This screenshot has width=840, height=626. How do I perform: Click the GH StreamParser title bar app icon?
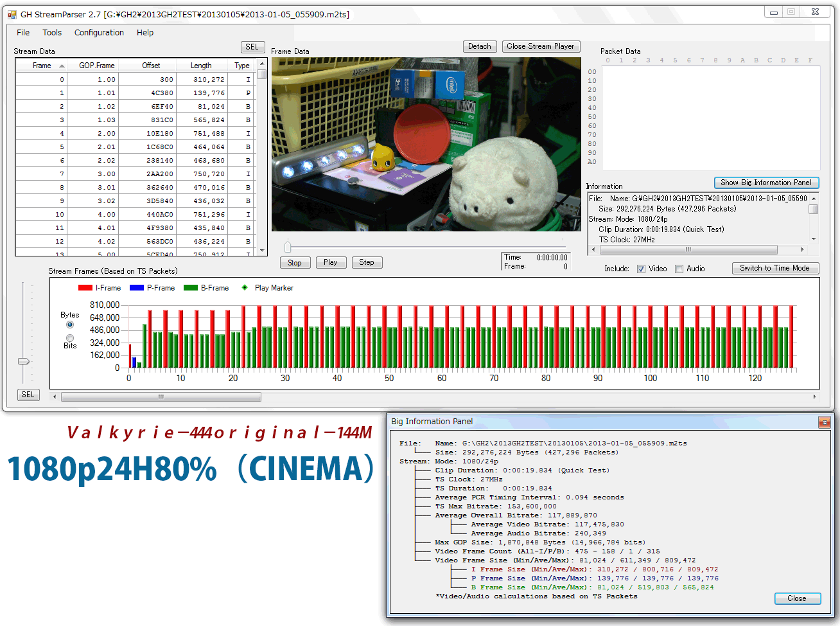point(12,14)
